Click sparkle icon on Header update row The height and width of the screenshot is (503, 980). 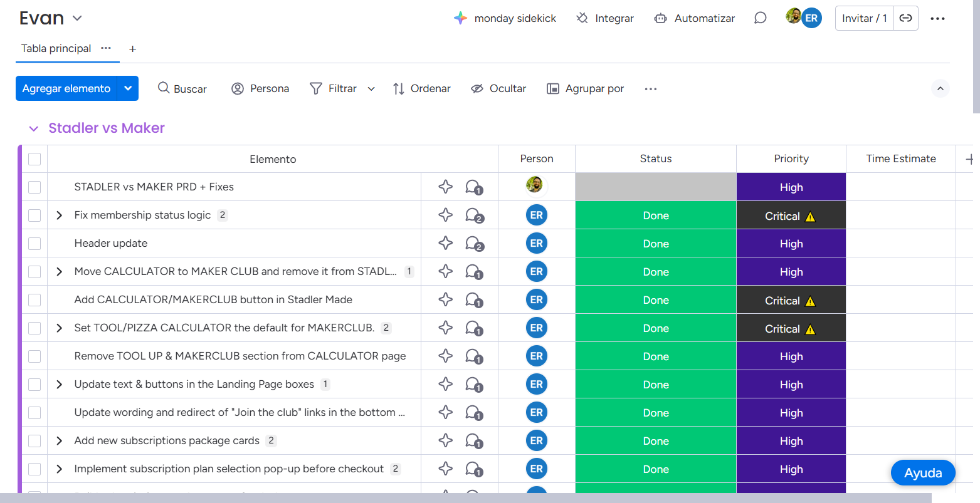(446, 243)
